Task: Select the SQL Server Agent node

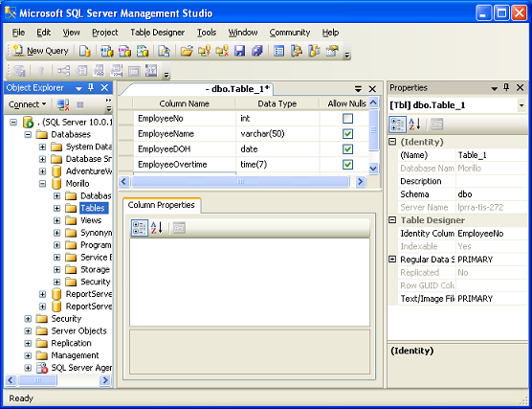Action: (x=81, y=368)
